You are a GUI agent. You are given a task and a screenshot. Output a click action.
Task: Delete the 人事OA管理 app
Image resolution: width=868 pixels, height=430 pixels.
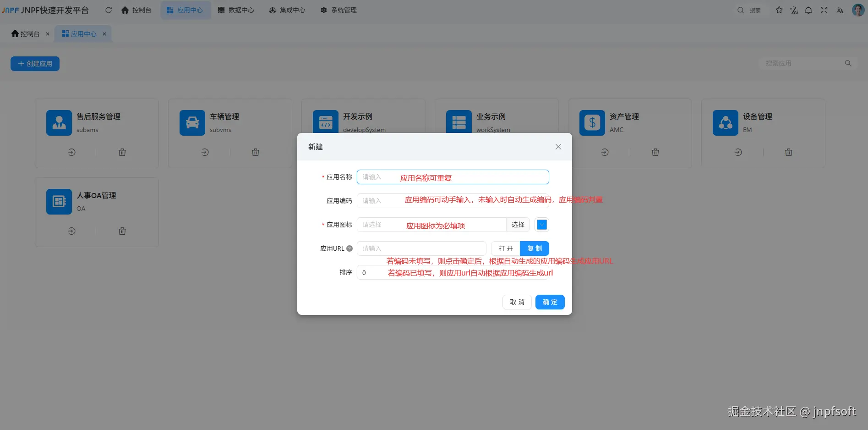122,231
